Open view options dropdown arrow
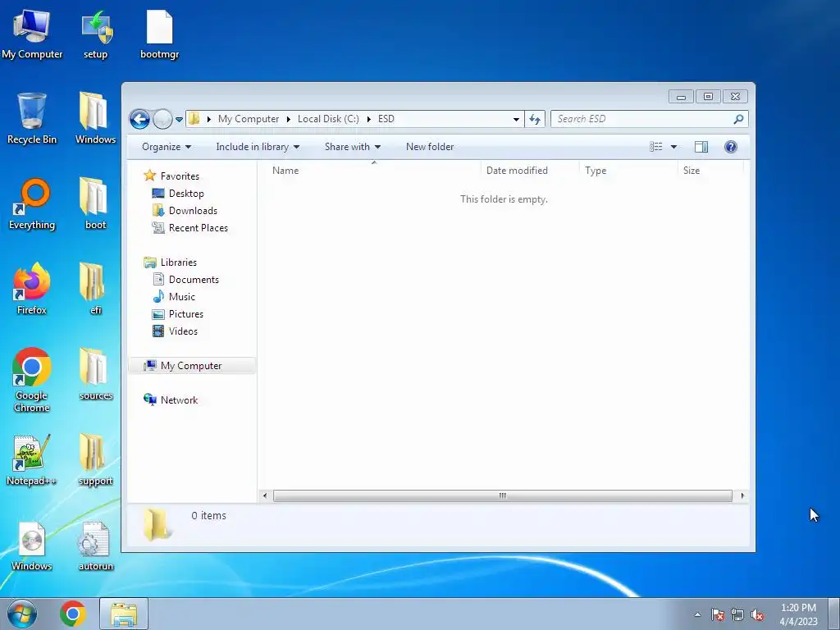Screen dimensions: 840x630 (x=674, y=147)
